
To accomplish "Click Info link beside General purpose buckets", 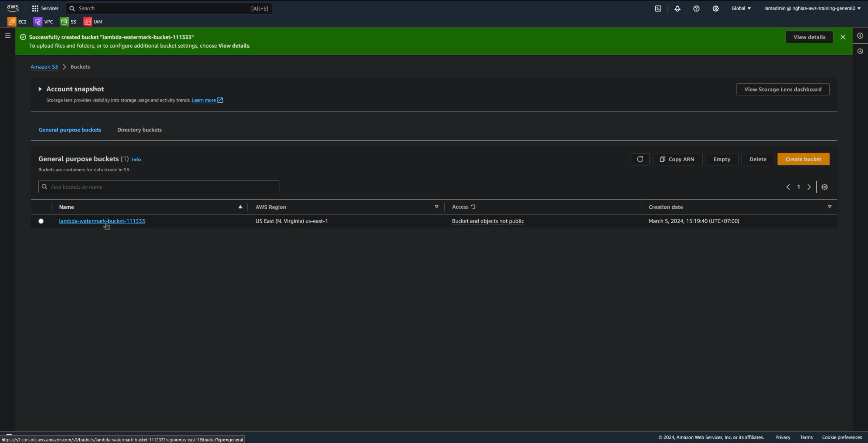I will (x=136, y=159).
